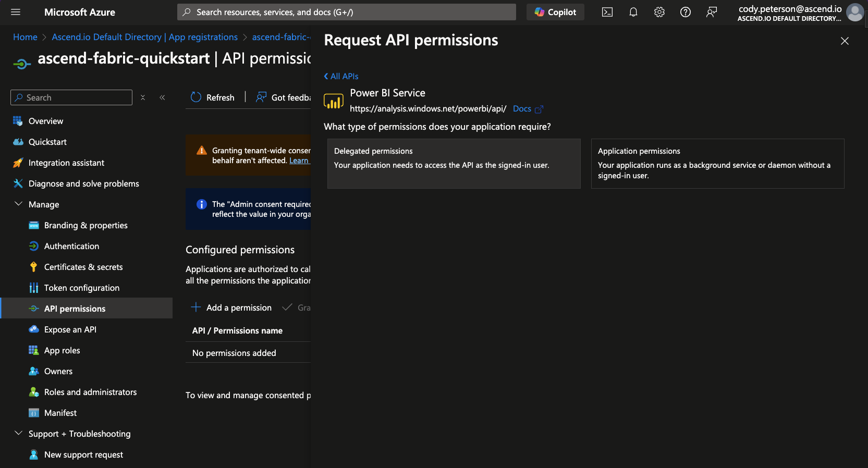Viewport: 868px width, 468px height.
Task: Click the 'No permissions added' row text
Action: (234, 353)
